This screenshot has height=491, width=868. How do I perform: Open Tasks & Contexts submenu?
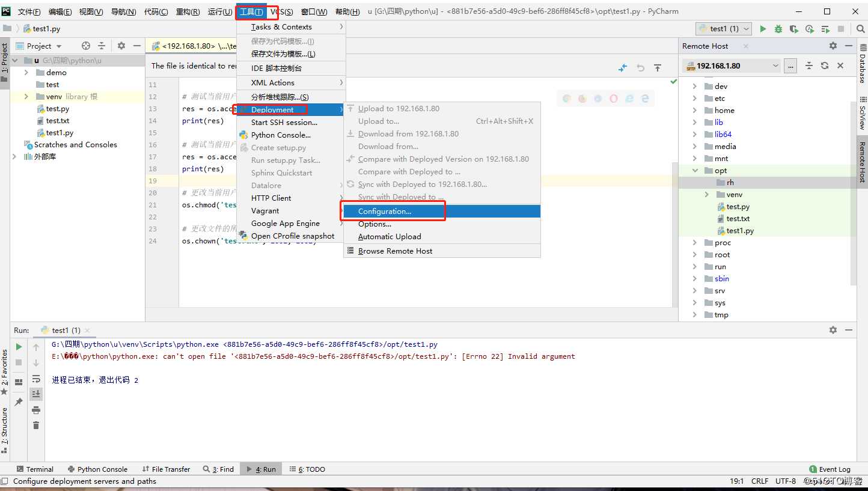290,27
